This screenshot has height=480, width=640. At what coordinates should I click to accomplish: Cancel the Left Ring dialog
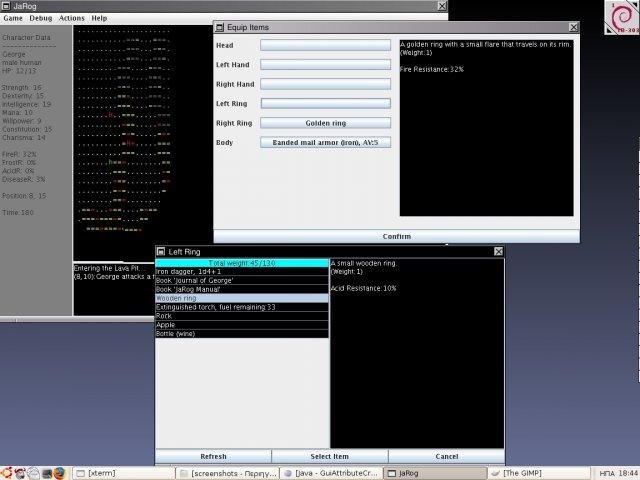[x=447, y=456]
